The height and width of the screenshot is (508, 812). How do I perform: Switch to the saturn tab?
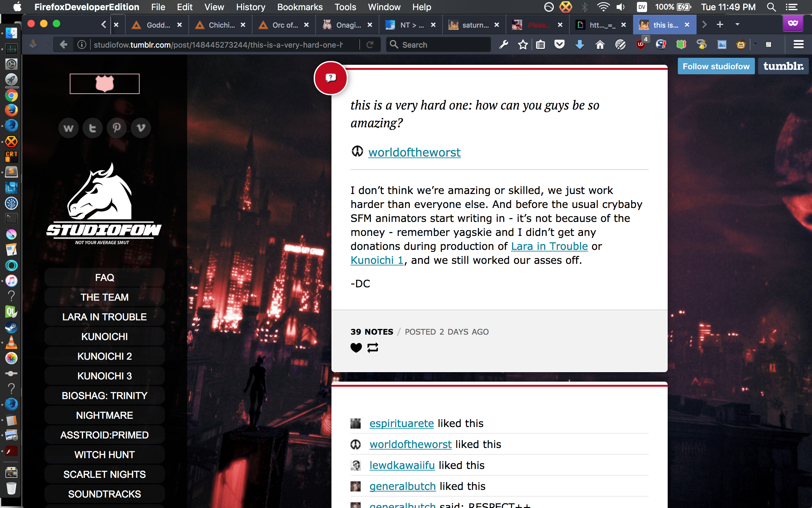(x=474, y=25)
